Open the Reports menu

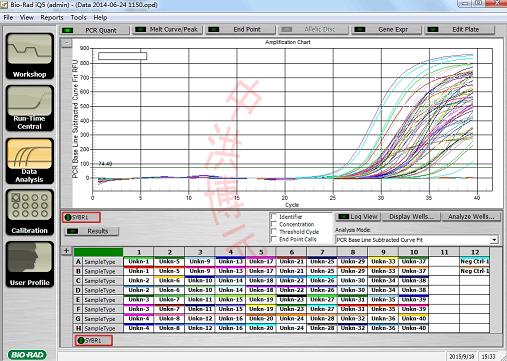click(52, 17)
